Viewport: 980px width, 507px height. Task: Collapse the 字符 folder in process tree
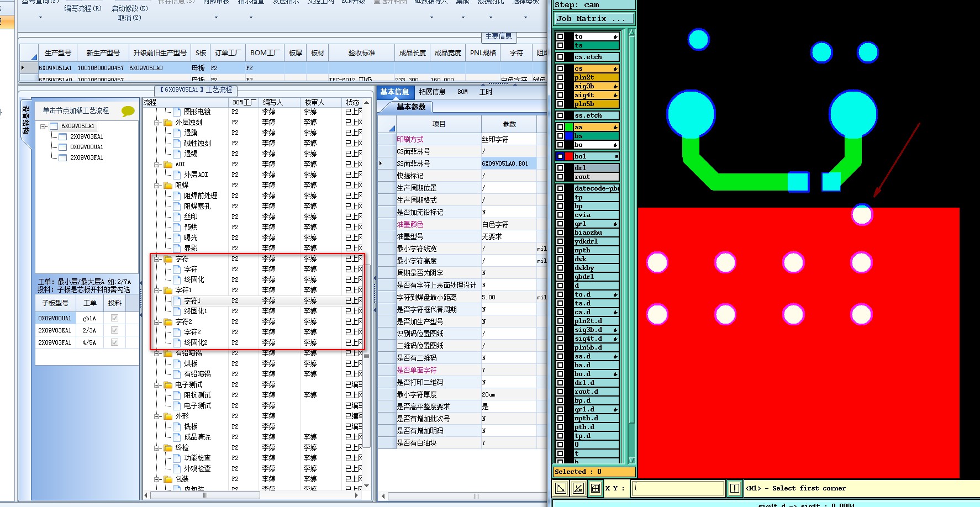pyautogui.click(x=157, y=258)
